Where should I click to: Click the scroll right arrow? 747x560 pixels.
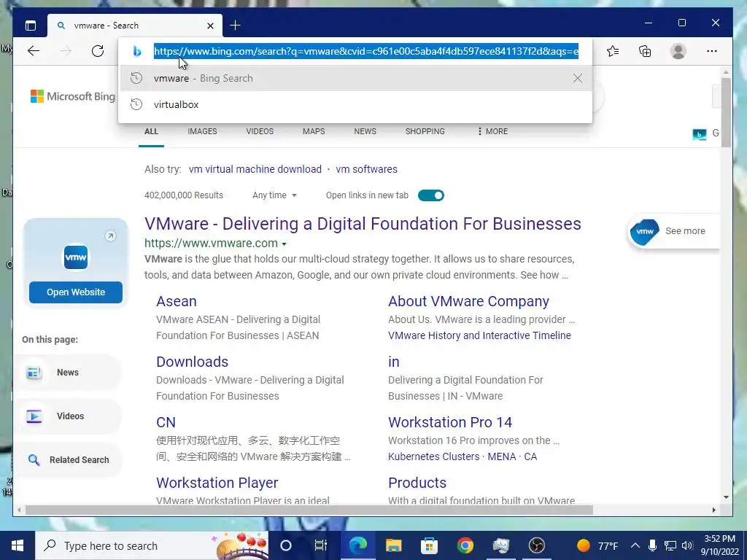(x=713, y=510)
